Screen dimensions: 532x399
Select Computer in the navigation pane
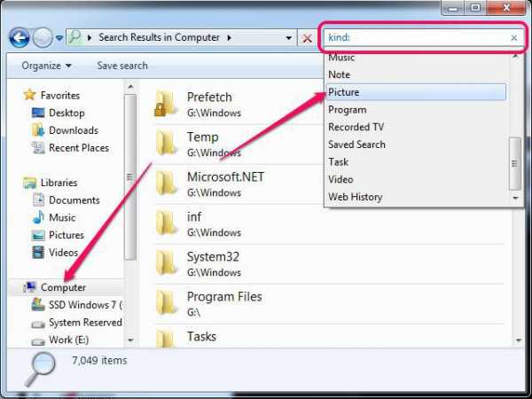click(63, 287)
